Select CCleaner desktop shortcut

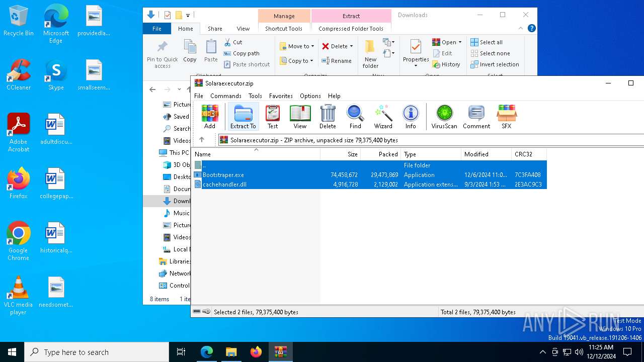(x=19, y=75)
